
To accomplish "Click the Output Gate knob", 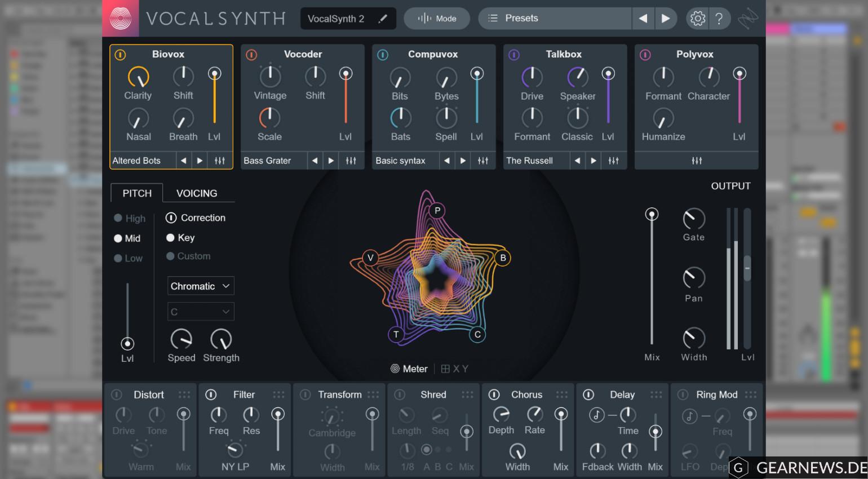I will tap(694, 219).
